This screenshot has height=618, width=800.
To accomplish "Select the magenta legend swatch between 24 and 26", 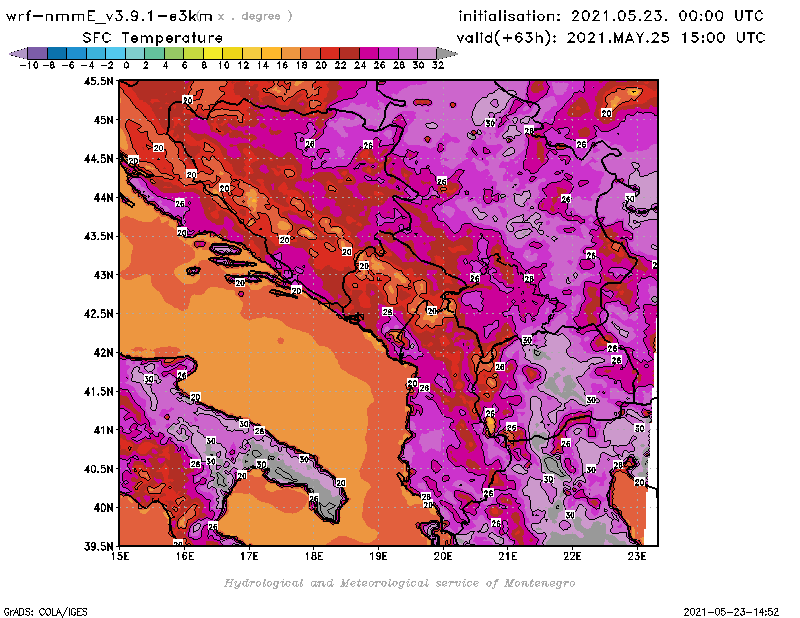I will (368, 53).
